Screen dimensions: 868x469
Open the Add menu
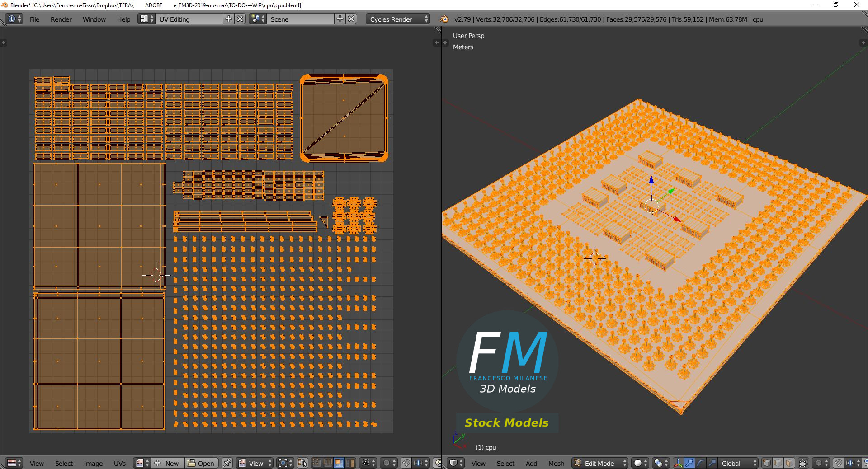531,464
